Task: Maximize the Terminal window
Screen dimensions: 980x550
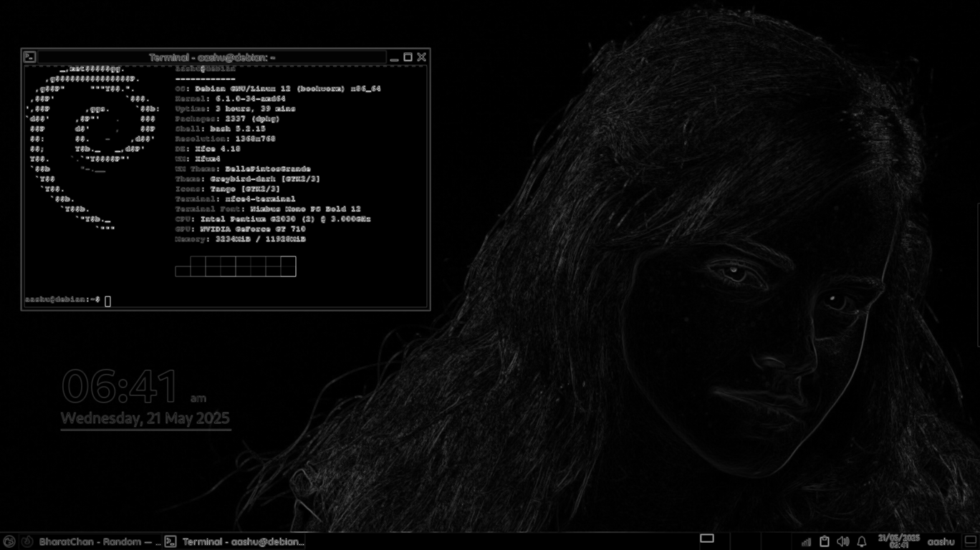Action: (x=408, y=57)
